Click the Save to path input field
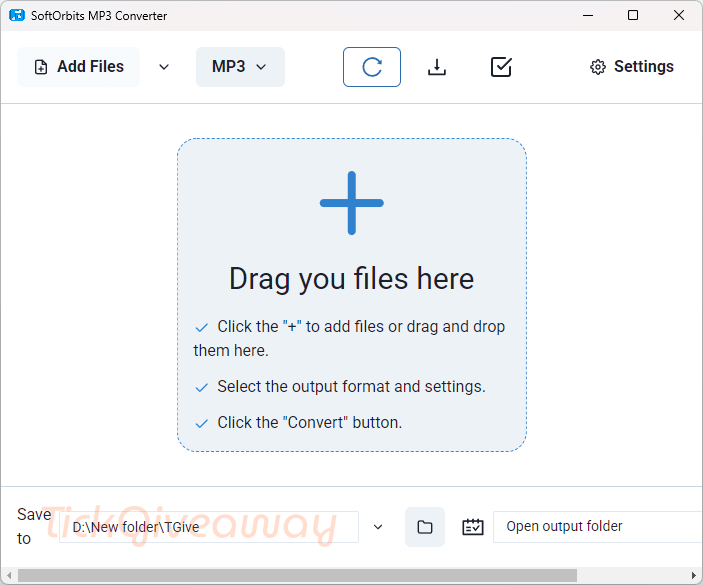Viewport: 703px width, 585px height. tap(209, 527)
